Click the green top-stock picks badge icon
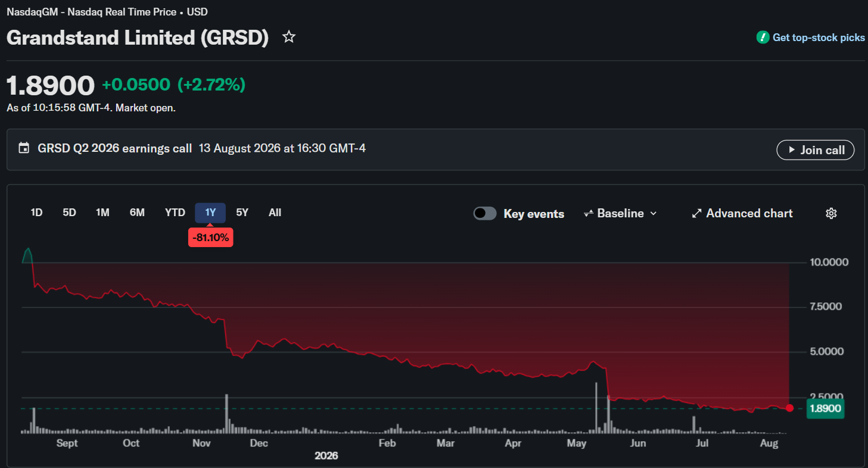Screen dimensions: 868x468 point(762,38)
